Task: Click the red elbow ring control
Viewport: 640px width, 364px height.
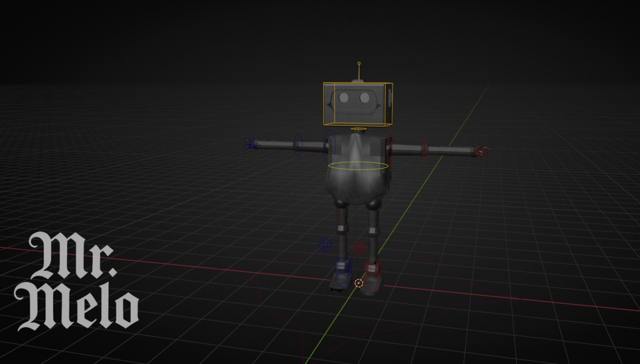Action: [x=425, y=149]
